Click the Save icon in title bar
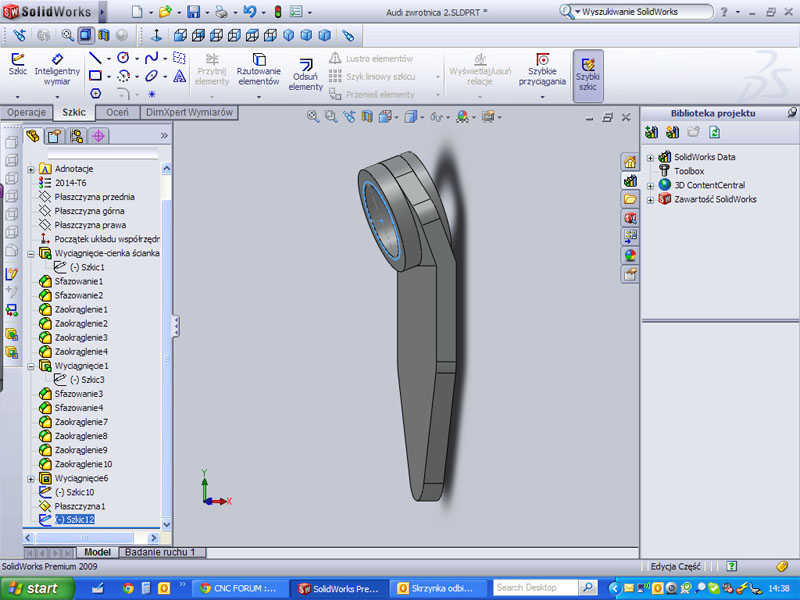The height and width of the screenshot is (600, 800). coord(193,11)
